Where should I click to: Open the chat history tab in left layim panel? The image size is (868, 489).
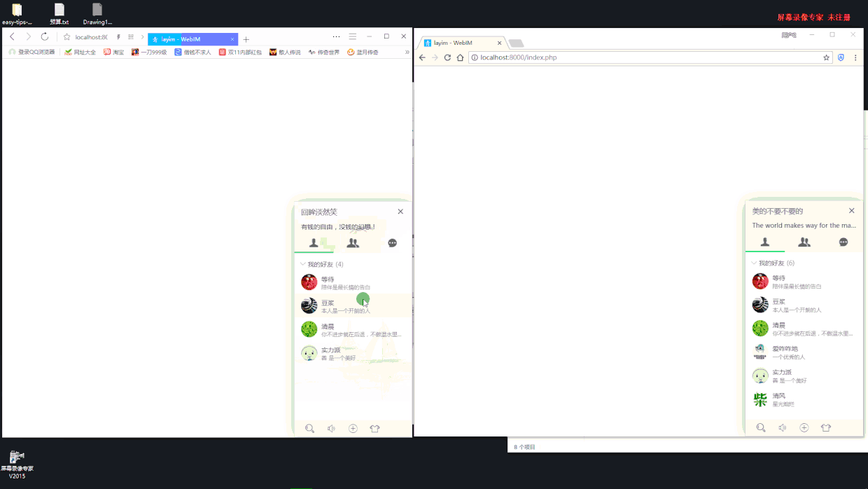tap(392, 243)
